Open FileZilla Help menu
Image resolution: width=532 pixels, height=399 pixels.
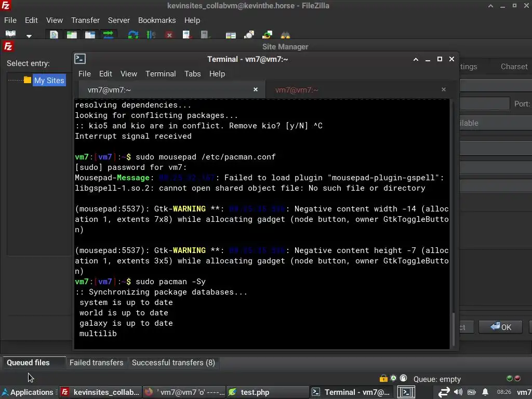192,20
